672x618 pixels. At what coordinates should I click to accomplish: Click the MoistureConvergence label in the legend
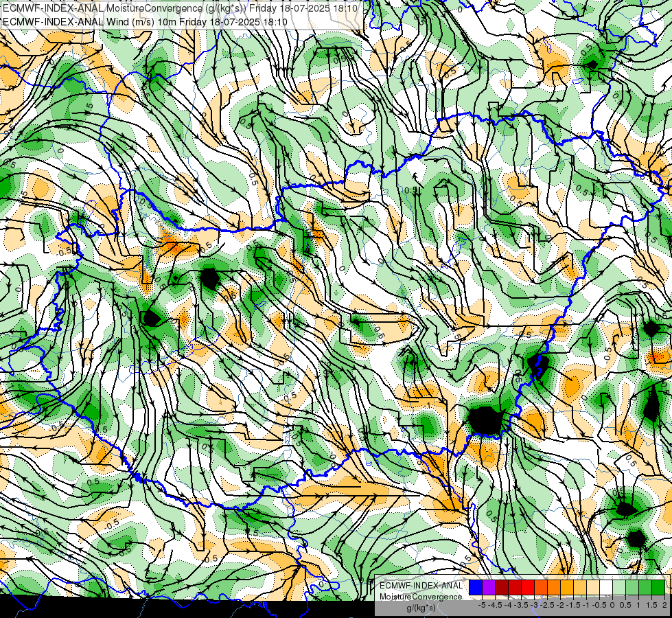[x=421, y=597]
